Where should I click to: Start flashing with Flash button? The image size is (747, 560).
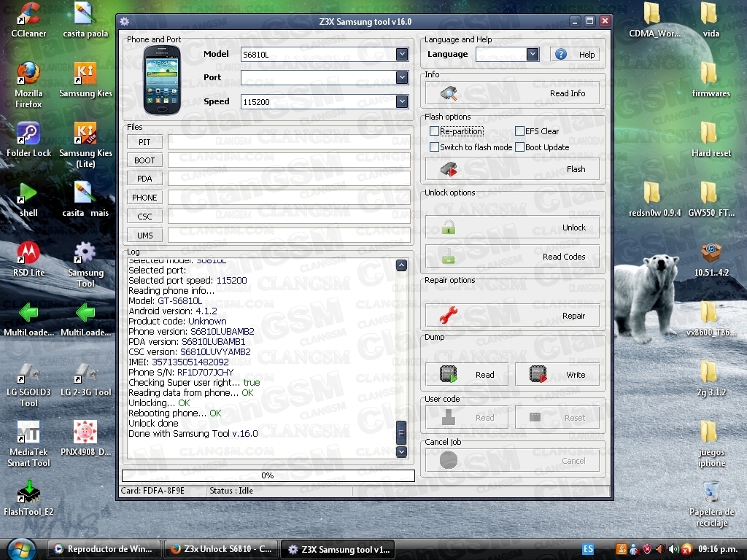[x=512, y=169]
